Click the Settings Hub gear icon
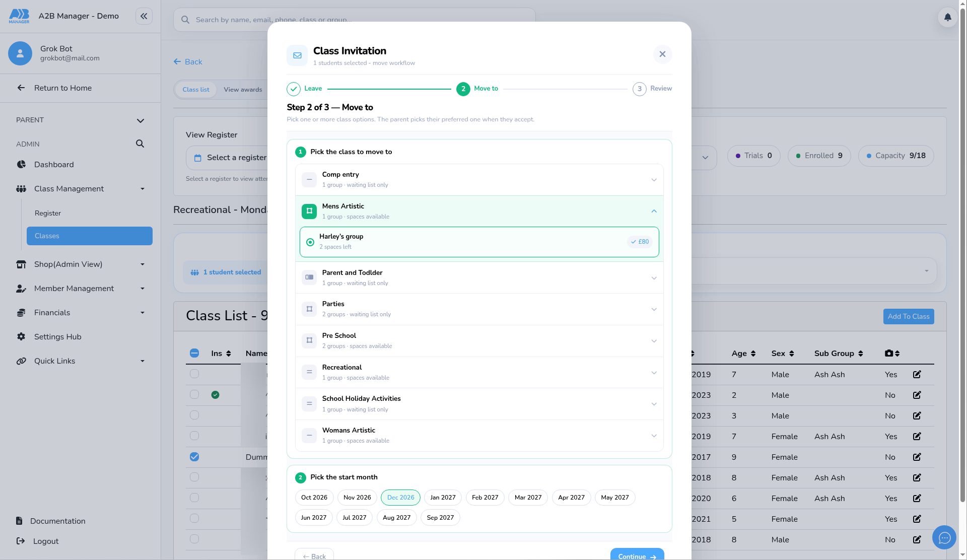 [21, 337]
